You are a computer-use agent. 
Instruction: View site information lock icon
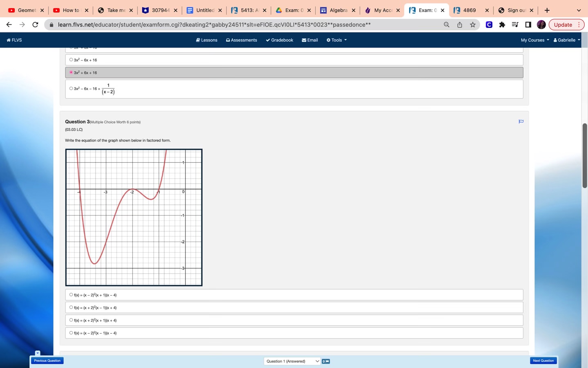[51, 25]
